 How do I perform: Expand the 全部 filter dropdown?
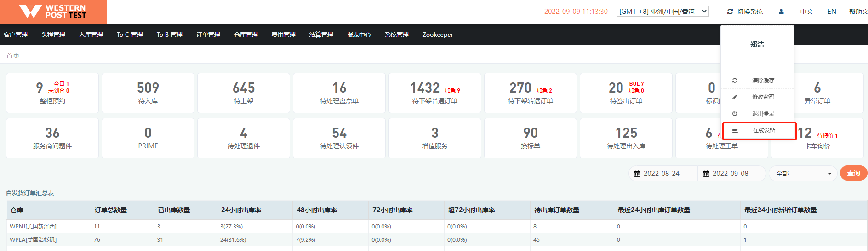click(x=803, y=174)
